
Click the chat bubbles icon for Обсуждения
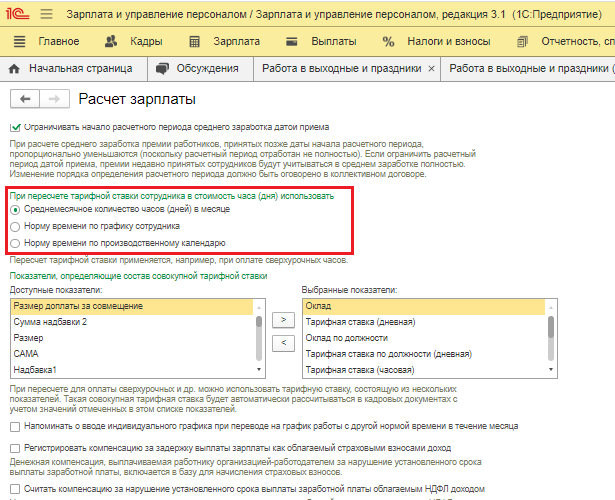162,69
